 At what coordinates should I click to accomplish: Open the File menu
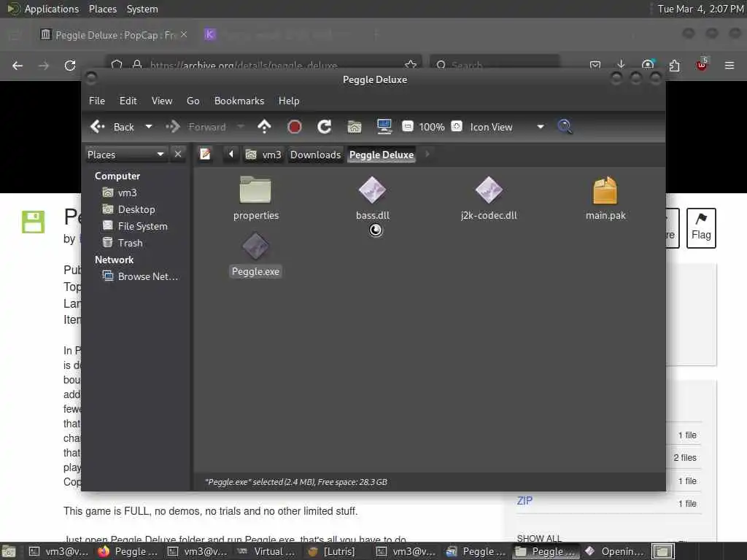click(97, 101)
